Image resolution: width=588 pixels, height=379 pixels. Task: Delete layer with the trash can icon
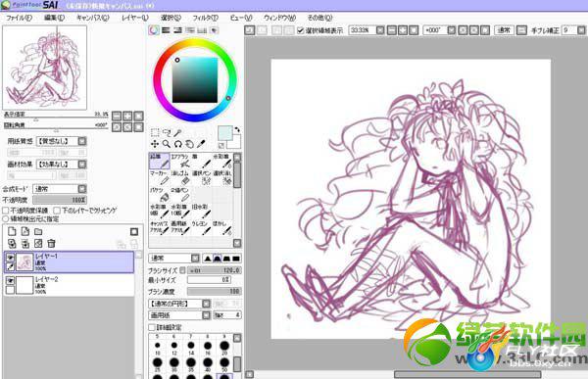[51, 244]
